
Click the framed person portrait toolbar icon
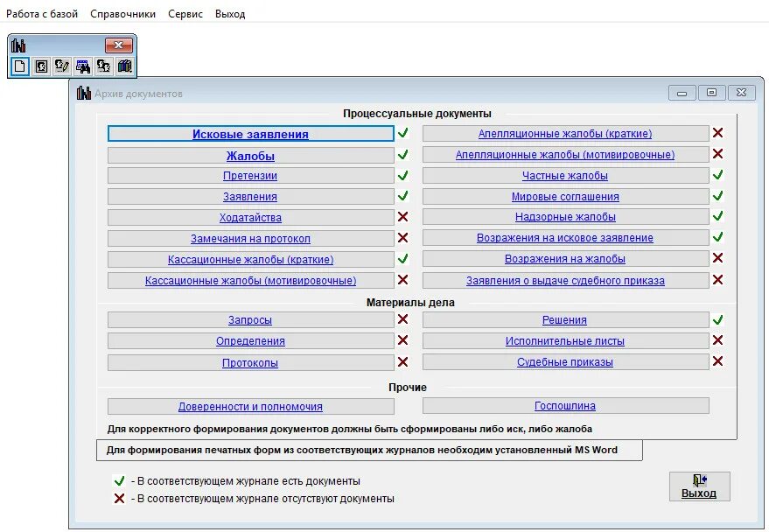41,66
